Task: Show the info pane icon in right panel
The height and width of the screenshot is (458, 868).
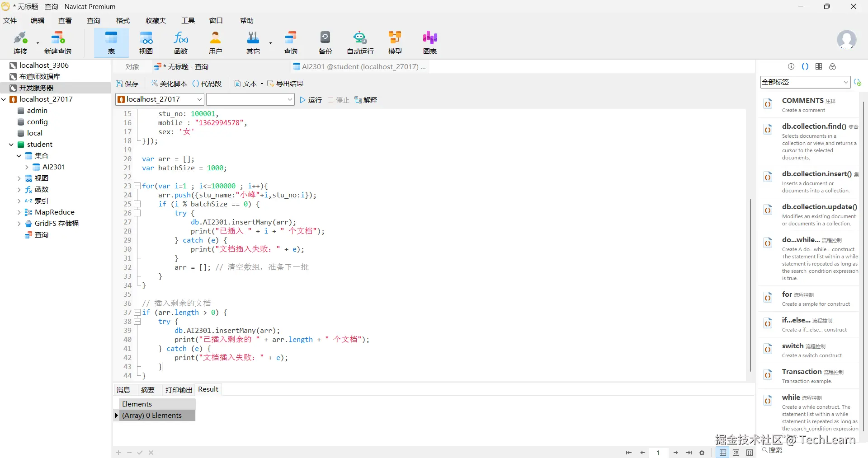Action: 791,66
